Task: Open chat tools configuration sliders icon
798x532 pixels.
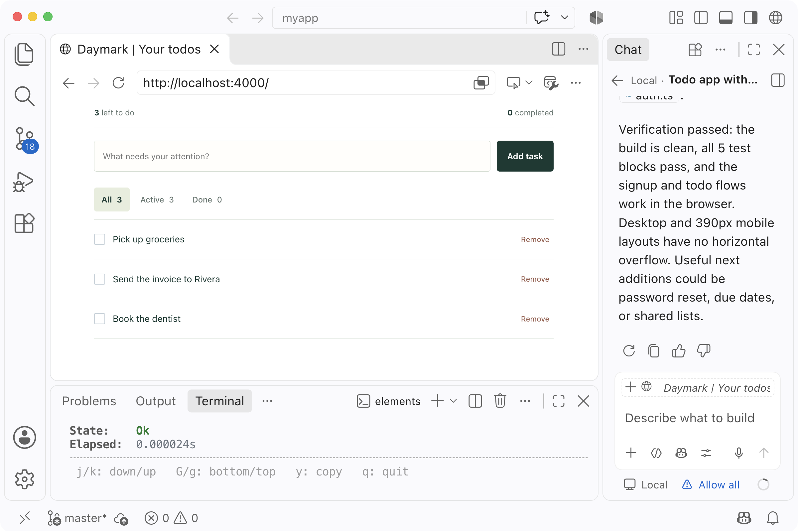Action: click(x=706, y=453)
